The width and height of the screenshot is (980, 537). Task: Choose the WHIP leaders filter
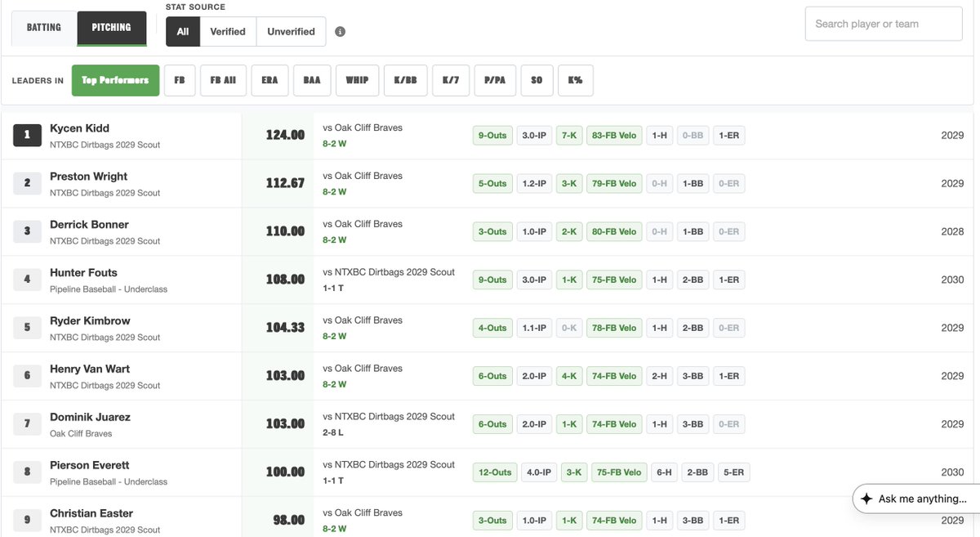(357, 81)
